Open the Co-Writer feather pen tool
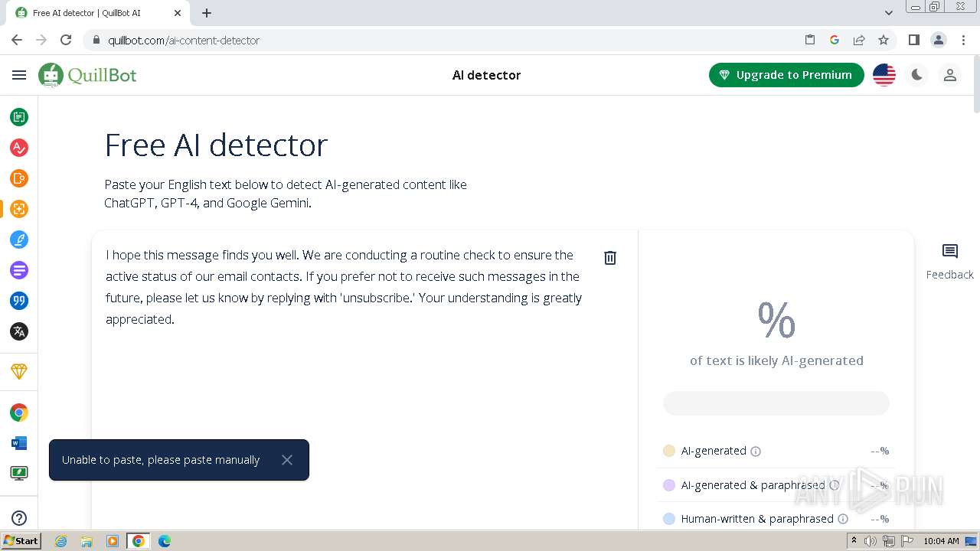This screenshot has width=980, height=551. 19,240
